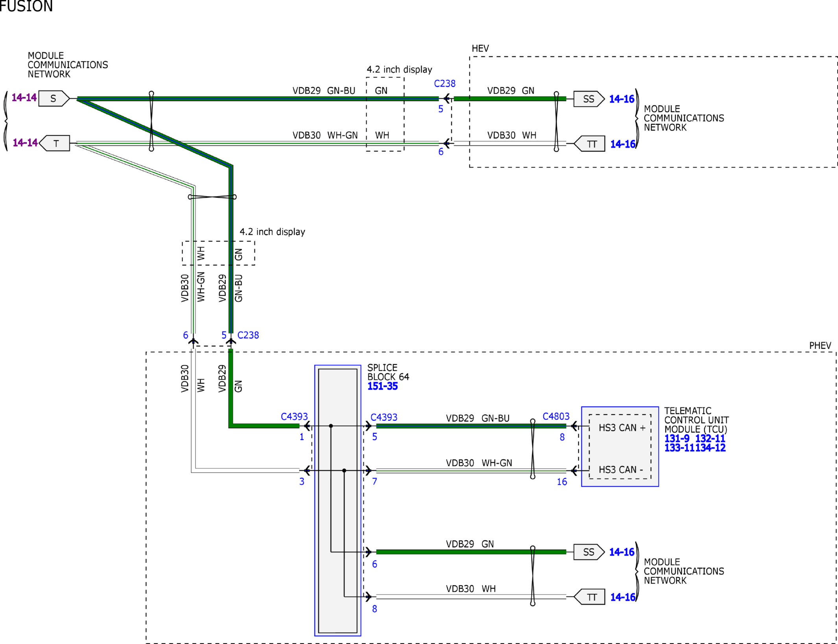Follow the 14-16 link next to HEV SS
Screen dimensions: 838x644
(622, 99)
